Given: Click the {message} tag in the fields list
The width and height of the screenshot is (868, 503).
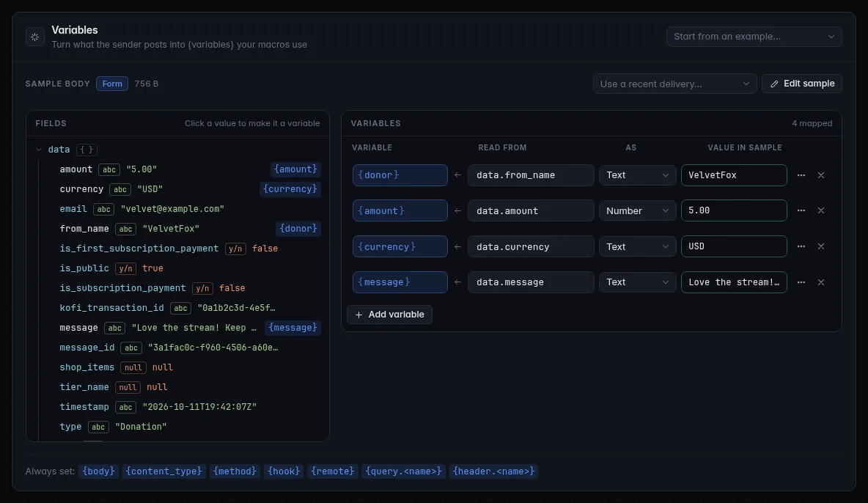Looking at the screenshot, I should (293, 328).
